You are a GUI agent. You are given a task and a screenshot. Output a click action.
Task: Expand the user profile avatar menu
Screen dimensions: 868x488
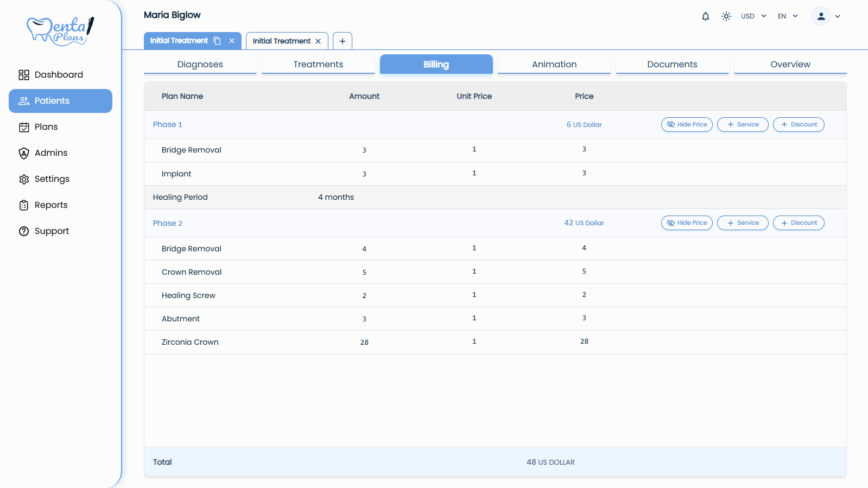[x=826, y=16]
